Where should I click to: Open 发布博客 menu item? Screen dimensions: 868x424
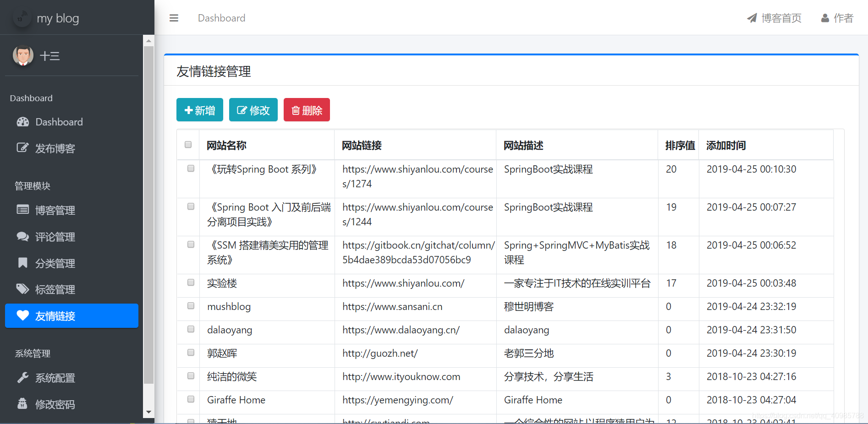71,148
